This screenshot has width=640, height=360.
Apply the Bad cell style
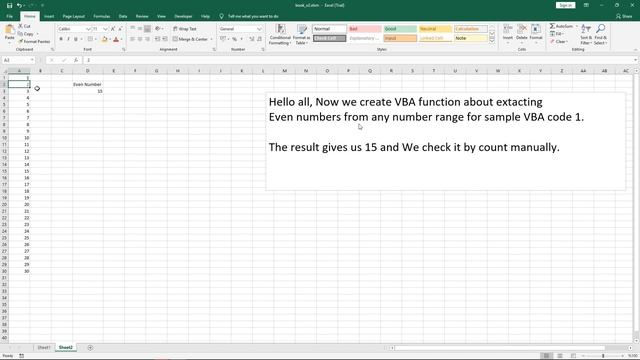pos(364,29)
